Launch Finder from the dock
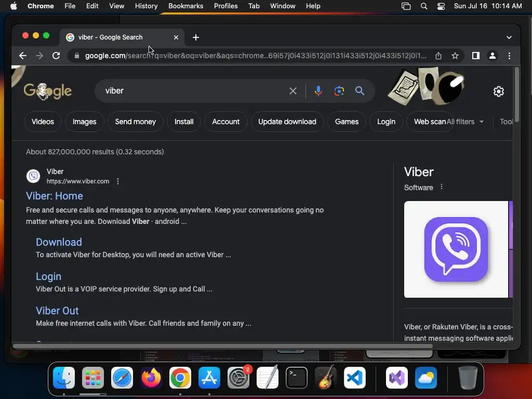 [x=64, y=378]
